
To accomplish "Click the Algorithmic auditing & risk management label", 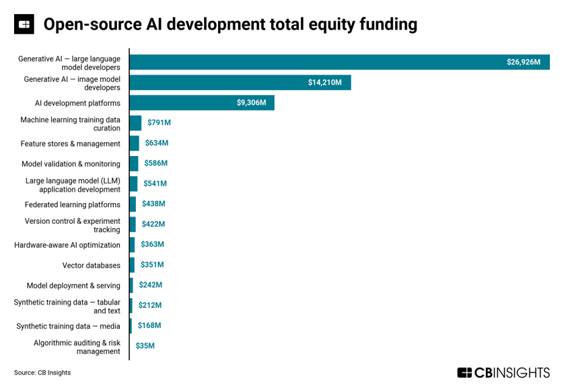I will tap(77, 347).
